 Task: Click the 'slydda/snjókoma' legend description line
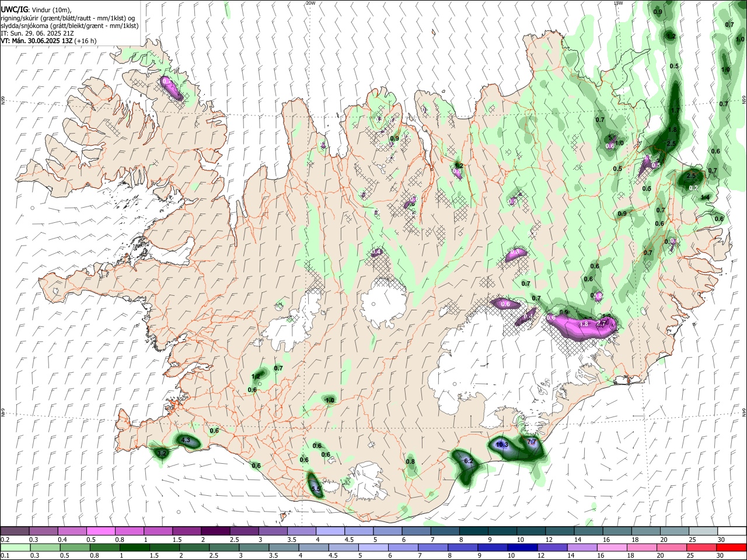[69, 26]
